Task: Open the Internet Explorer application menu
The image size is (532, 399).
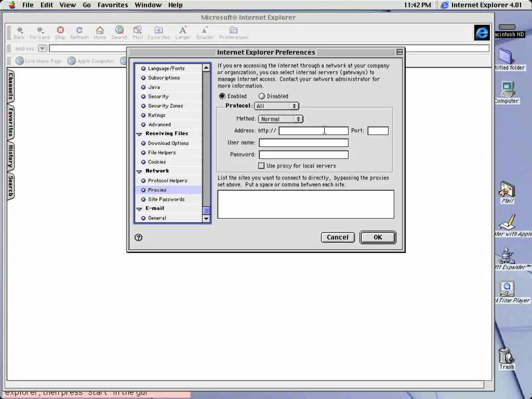Action: point(482,5)
